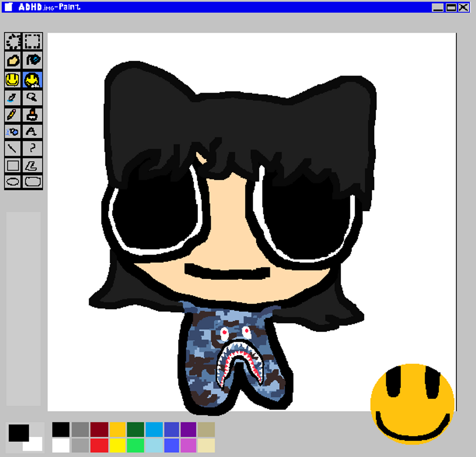The image size is (476, 457).
Task: Select the Free-Form Select tool
Action: (13, 41)
